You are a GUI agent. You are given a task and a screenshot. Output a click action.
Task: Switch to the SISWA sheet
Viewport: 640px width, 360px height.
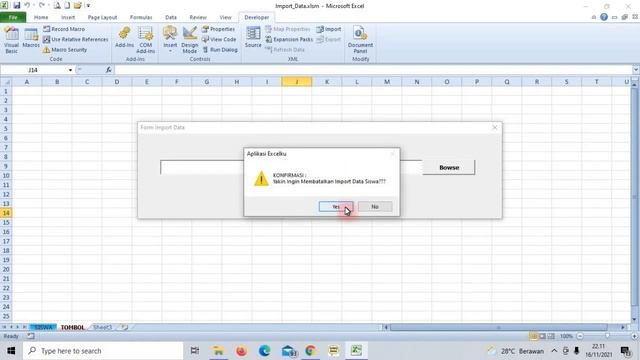(x=43, y=327)
